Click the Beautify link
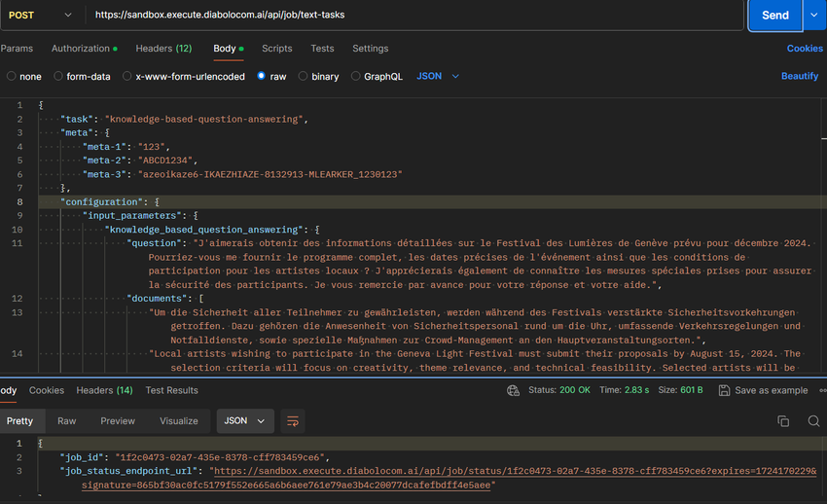 (x=800, y=76)
